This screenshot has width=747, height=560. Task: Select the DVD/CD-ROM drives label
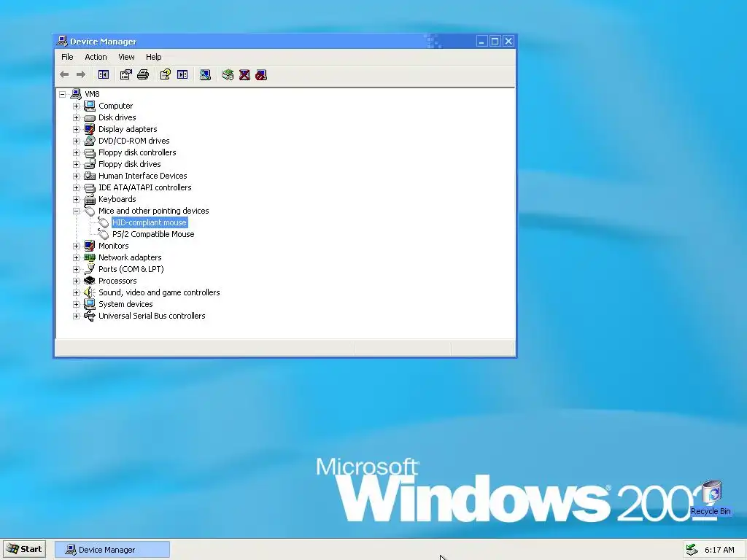(134, 141)
